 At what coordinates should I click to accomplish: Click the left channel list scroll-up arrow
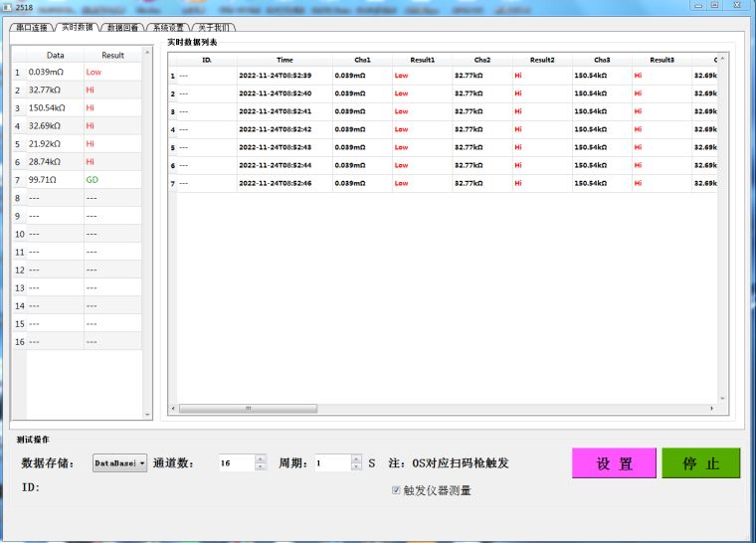point(148,52)
